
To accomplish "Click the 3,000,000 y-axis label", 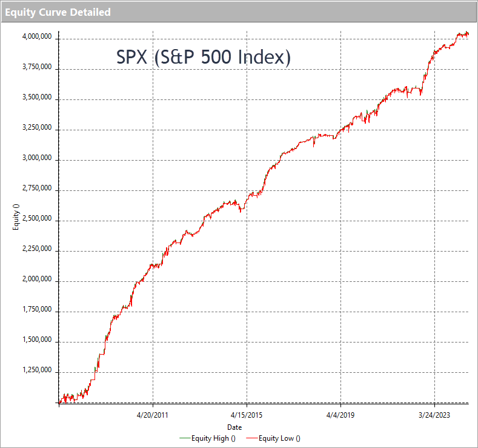I will pos(37,158).
